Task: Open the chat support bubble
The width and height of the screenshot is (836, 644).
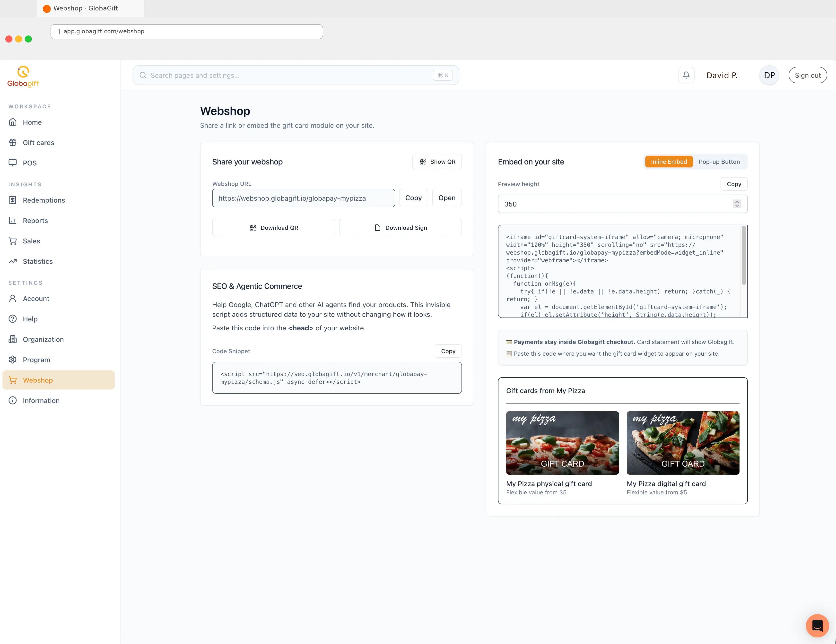Action: (817, 625)
